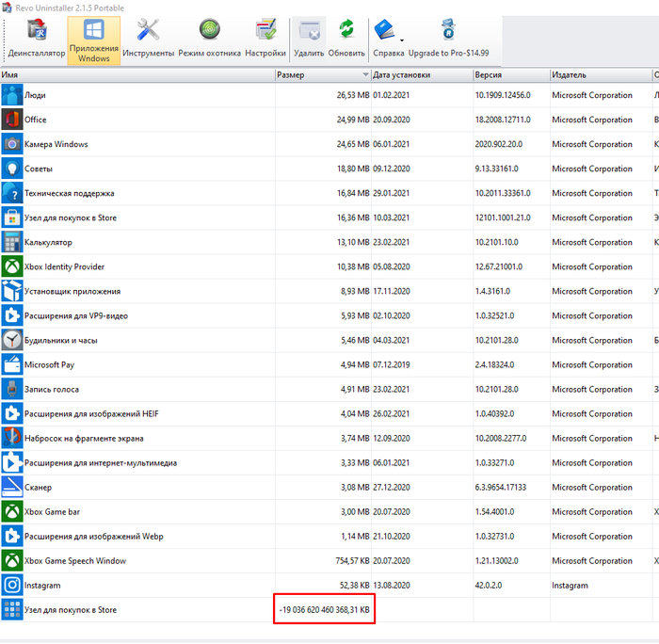This screenshot has width=659, height=644.
Task: Select the Xbox Game bar icon
Action: pyautogui.click(x=12, y=512)
